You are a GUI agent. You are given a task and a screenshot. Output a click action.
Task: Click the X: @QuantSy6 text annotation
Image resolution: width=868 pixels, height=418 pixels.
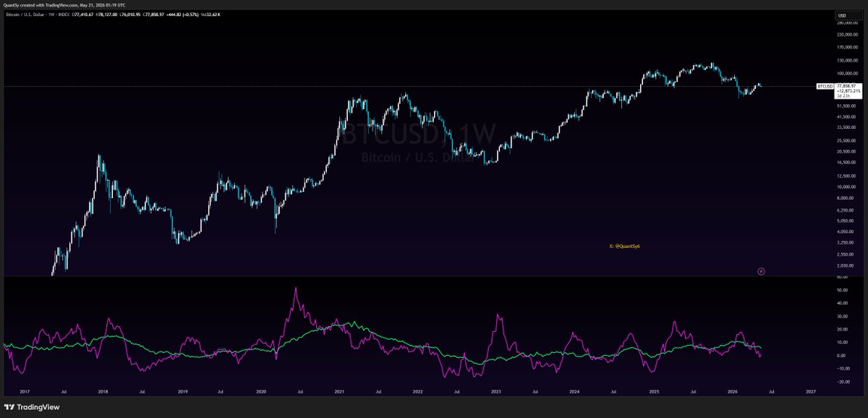pos(625,246)
